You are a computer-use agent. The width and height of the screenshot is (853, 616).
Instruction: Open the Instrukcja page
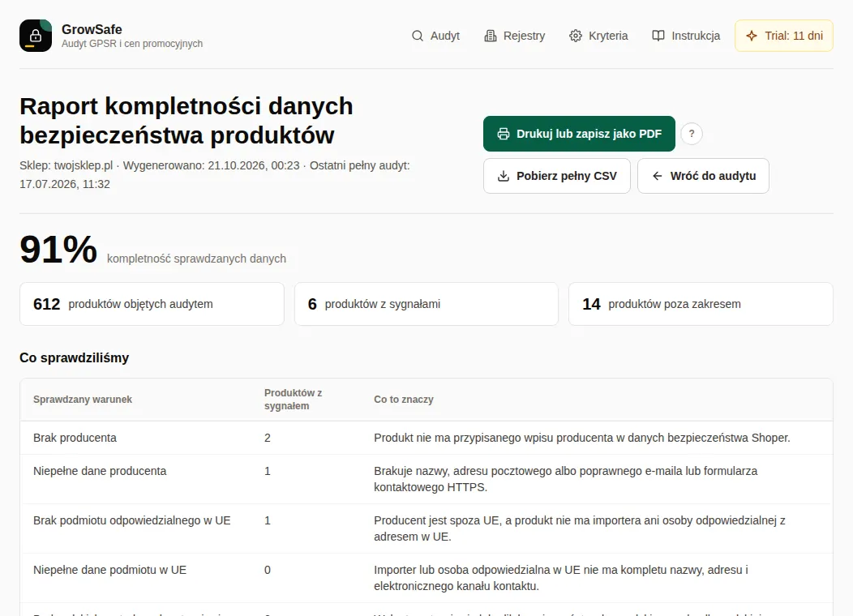[686, 36]
